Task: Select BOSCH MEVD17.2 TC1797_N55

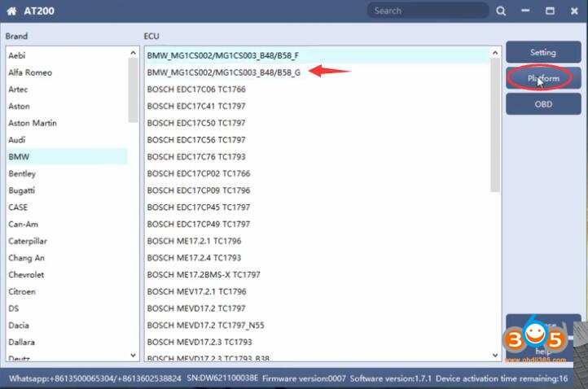Action: tap(318, 326)
